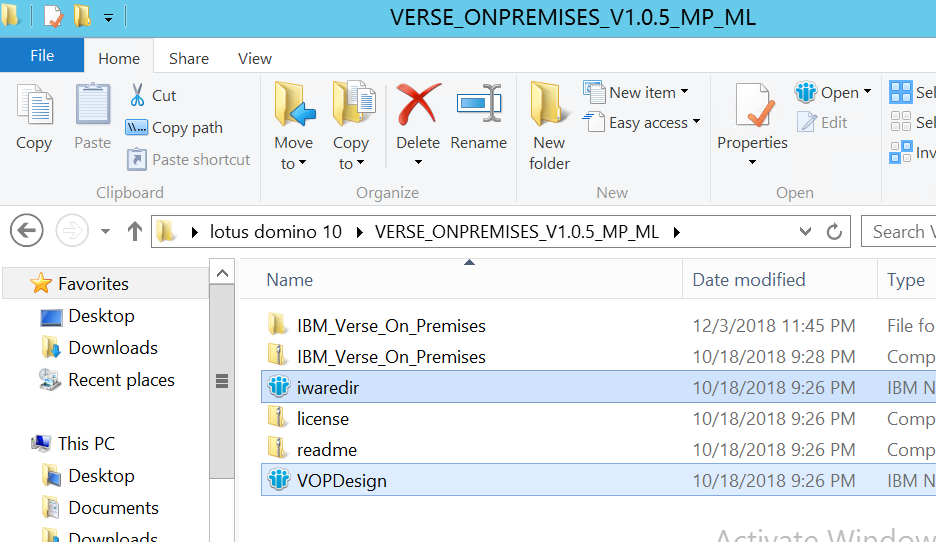
Task: Expand the Open with dropdown arrow
Action: (x=867, y=92)
